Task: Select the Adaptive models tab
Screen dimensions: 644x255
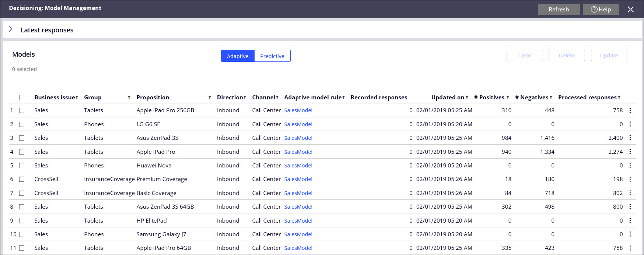Action: coord(238,56)
